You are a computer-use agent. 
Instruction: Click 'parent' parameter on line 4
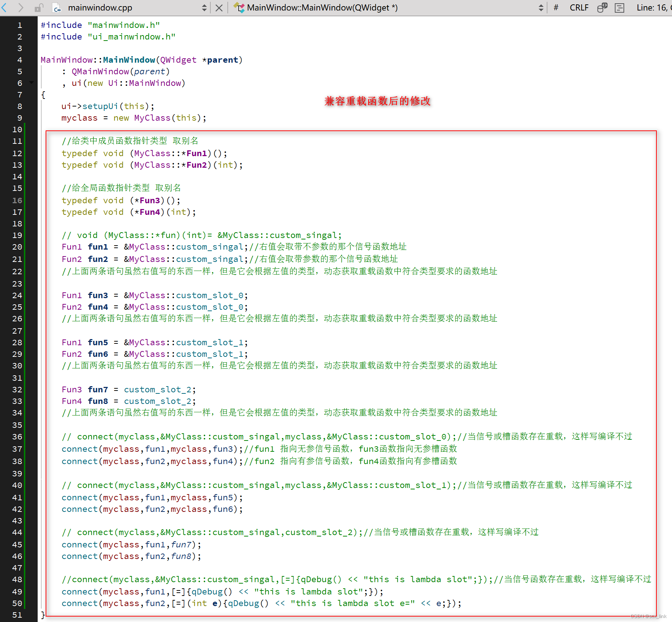[x=223, y=60]
